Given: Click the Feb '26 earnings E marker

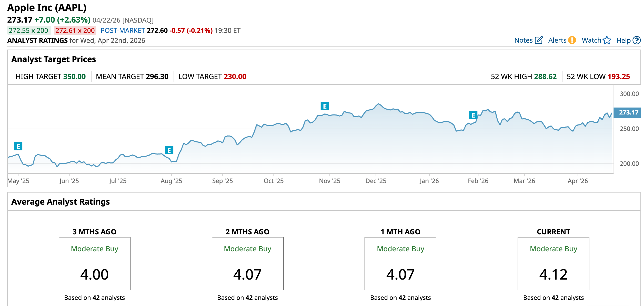Looking at the screenshot, I should coord(473,115).
